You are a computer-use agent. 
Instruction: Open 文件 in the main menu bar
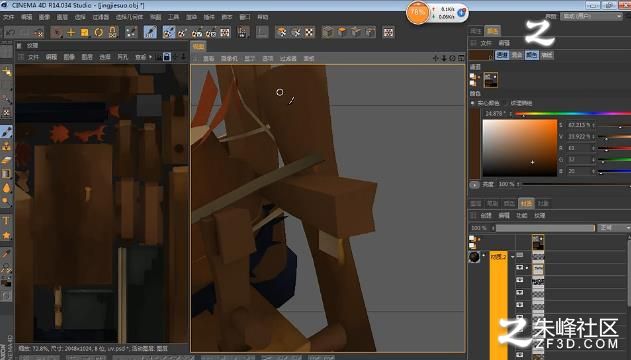pyautogui.click(x=9, y=17)
